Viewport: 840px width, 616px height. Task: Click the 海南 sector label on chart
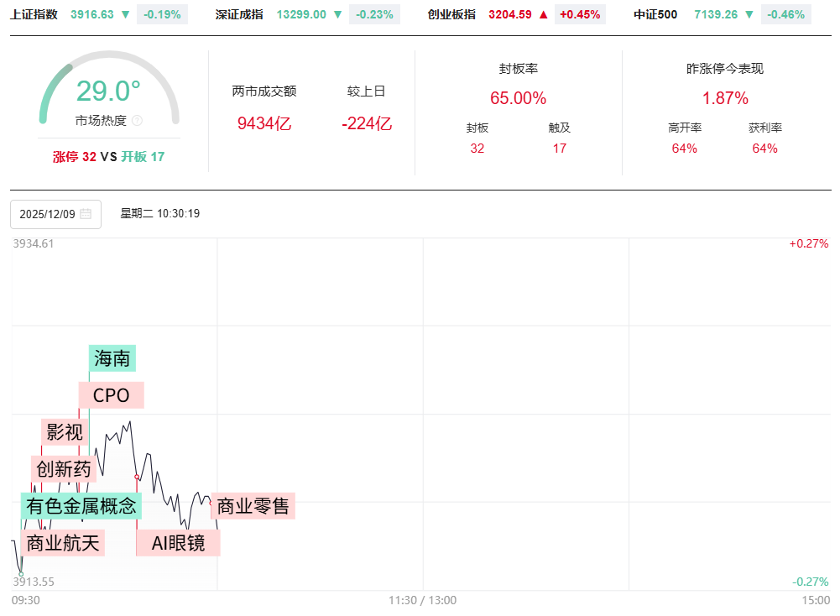click(112, 358)
